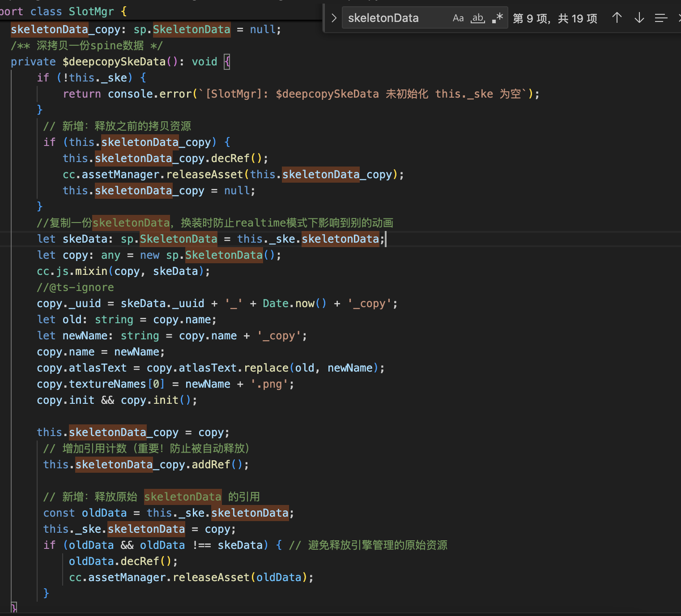
Task: Click the "if (!this._ske) {" line
Action: tap(92, 78)
